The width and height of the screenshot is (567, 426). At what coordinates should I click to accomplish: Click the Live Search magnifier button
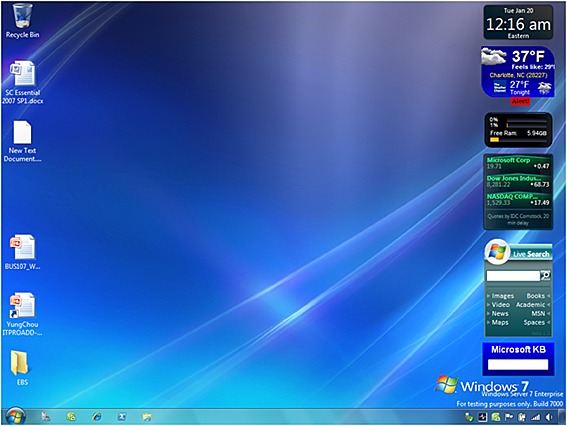[x=545, y=276]
